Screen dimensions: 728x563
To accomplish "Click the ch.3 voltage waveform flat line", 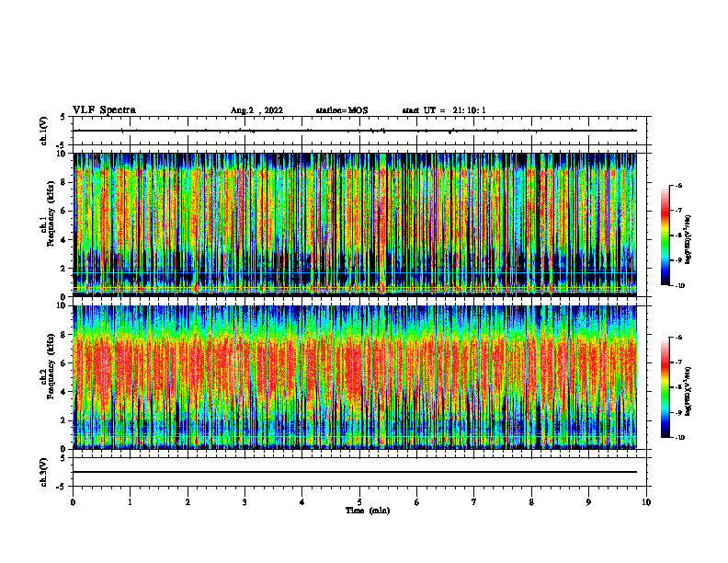I will [x=355, y=472].
